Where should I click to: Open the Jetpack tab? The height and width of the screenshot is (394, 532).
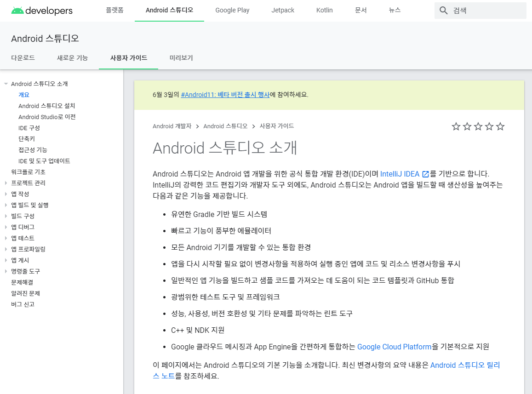(x=283, y=10)
